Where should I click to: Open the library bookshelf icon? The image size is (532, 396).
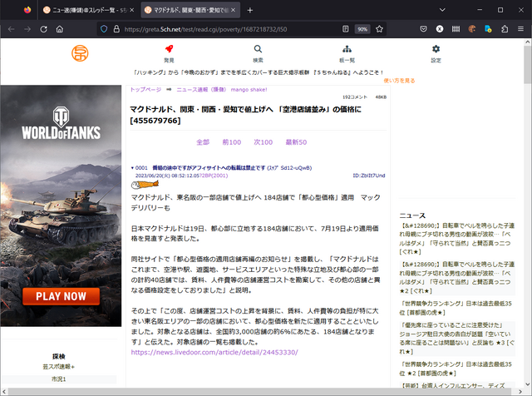pyautogui.click(x=456, y=29)
